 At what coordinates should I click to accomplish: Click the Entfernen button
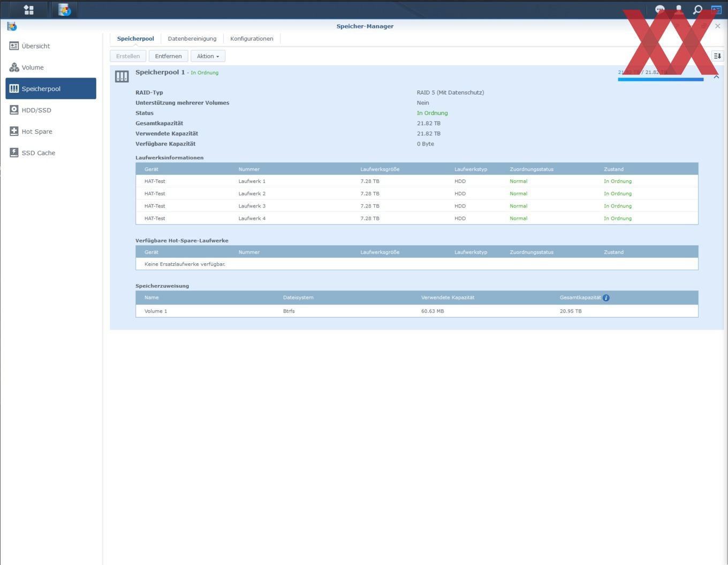169,56
